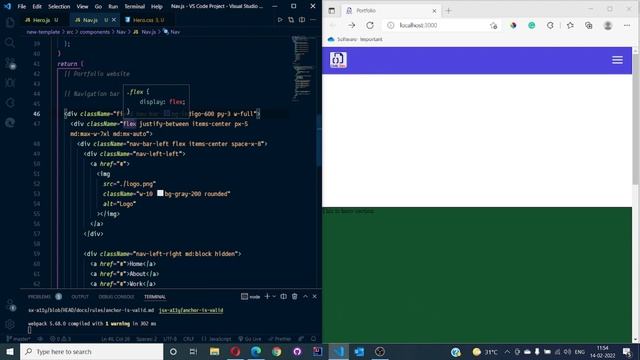The width and height of the screenshot is (640, 360).
Task: Open the browser Collections icon
Action: pos(589,25)
